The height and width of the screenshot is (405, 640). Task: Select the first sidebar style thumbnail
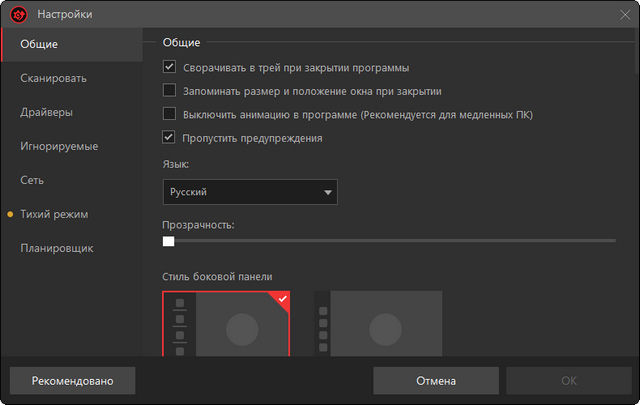click(226, 323)
